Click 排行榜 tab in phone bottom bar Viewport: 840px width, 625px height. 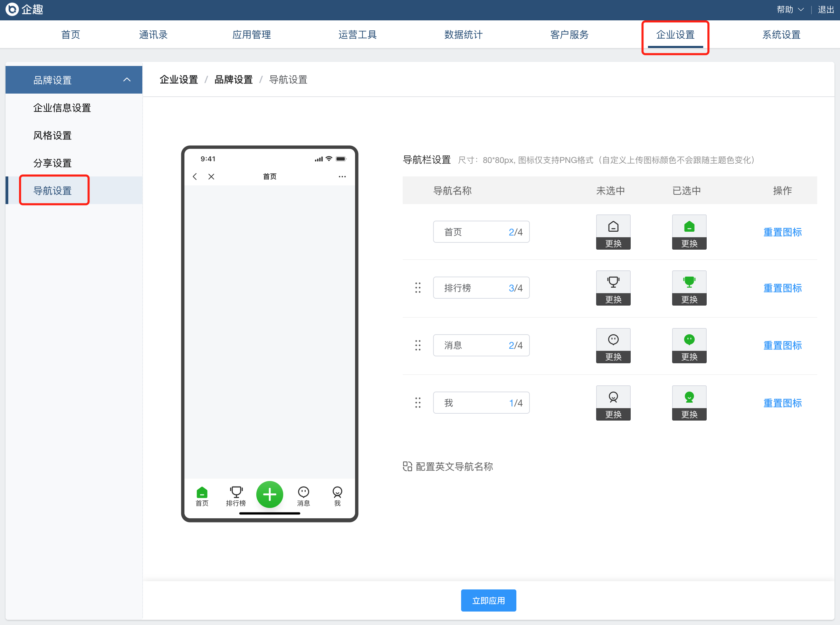[236, 496]
